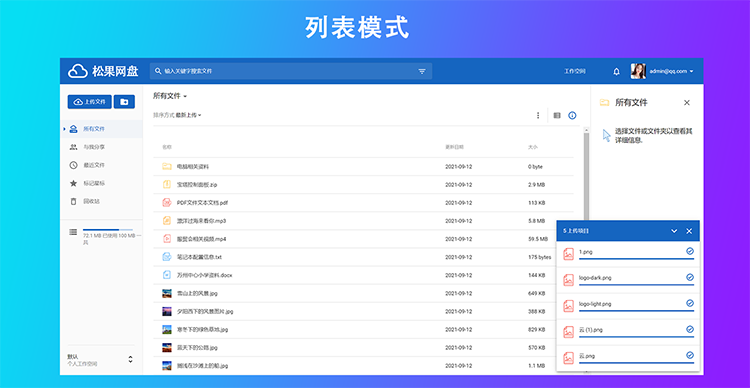The height and width of the screenshot is (388, 750).
Task: Click the image icon beside 1.png
Action: (568, 254)
